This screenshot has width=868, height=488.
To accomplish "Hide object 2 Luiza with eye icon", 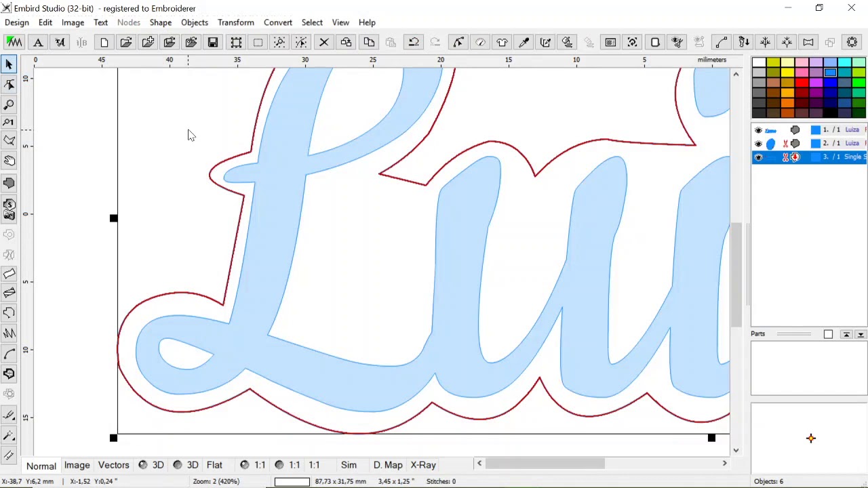I will tap(758, 144).
